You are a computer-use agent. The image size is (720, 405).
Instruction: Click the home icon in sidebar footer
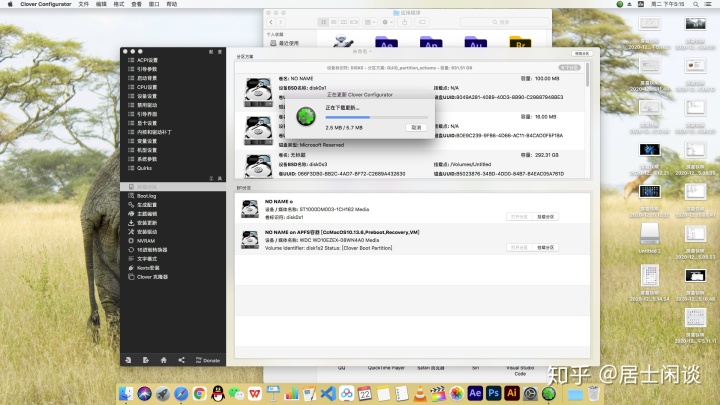click(163, 360)
